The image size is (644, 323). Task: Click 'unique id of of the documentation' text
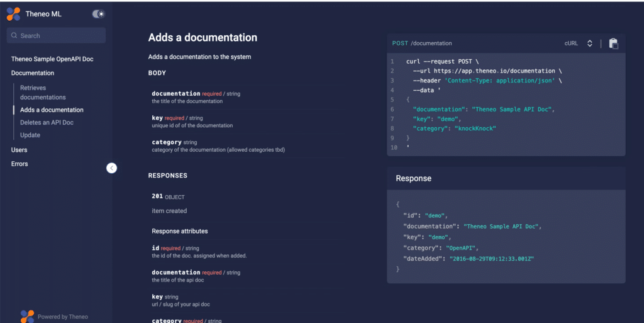[192, 126]
